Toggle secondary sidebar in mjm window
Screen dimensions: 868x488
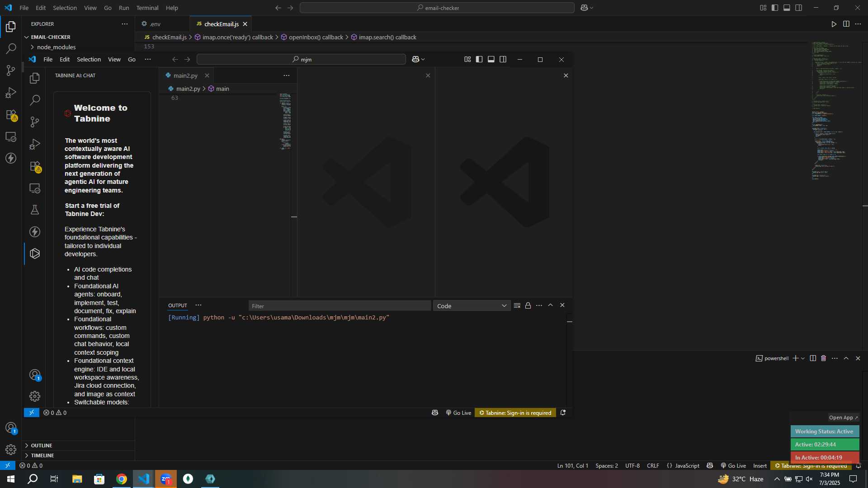click(503, 59)
